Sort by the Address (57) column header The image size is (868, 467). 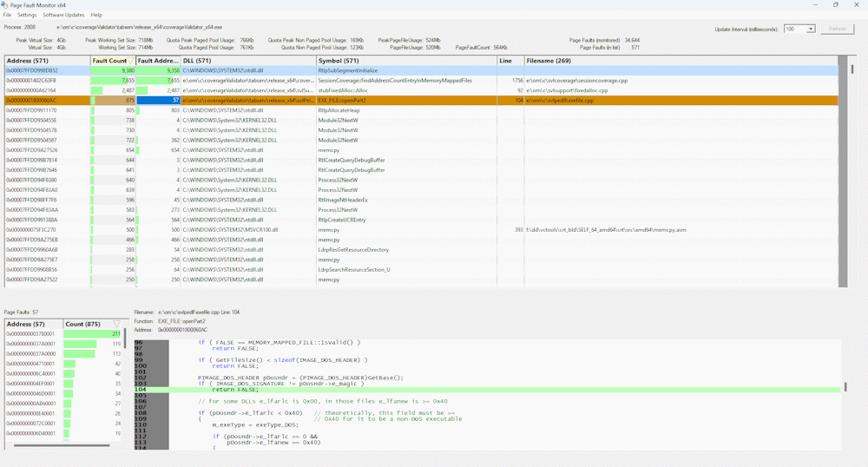[x=34, y=324]
